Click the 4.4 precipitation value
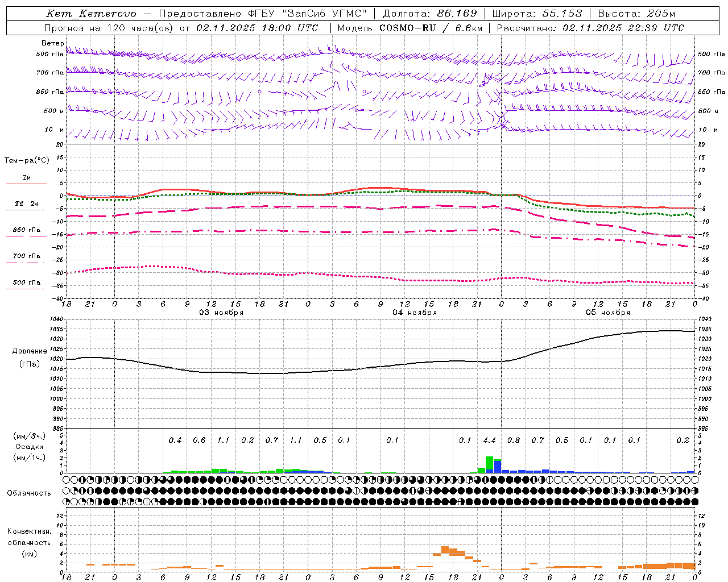Screen dimensions: 728x582 click(489, 440)
